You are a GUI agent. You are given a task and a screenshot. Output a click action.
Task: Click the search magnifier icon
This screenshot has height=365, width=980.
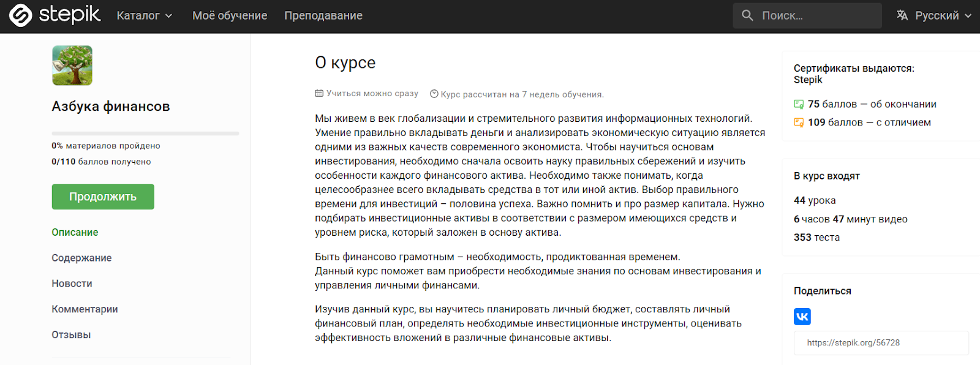[x=747, y=15]
